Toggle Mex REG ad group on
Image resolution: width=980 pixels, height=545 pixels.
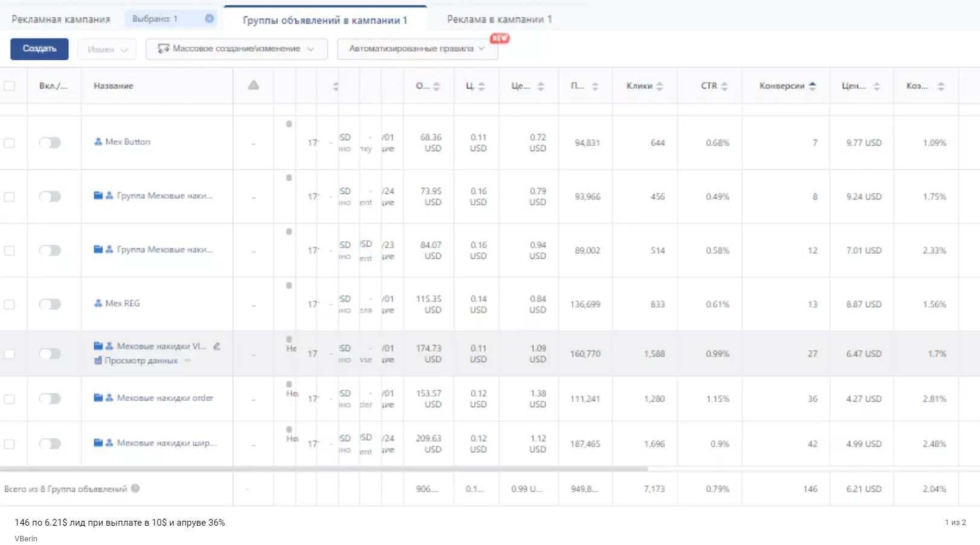tap(50, 304)
